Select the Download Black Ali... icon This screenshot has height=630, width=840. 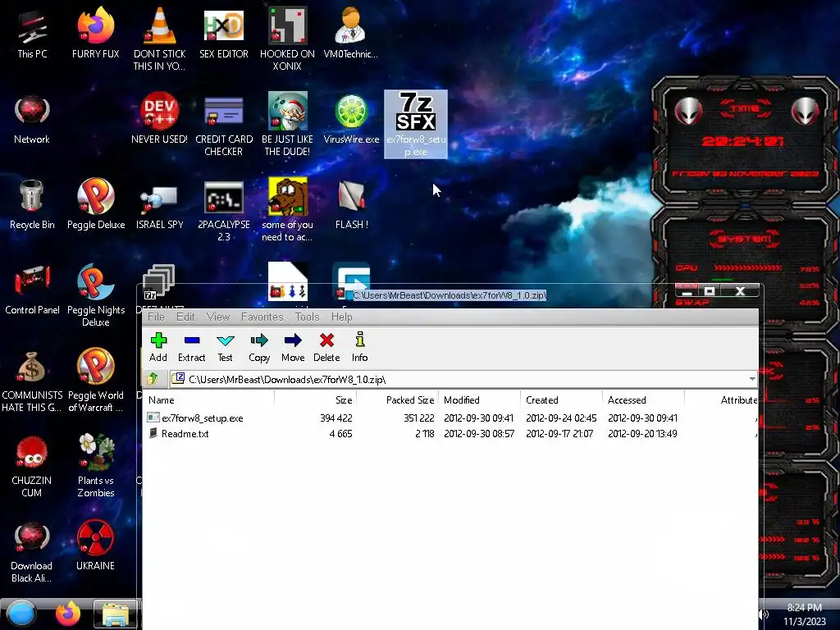(32, 552)
